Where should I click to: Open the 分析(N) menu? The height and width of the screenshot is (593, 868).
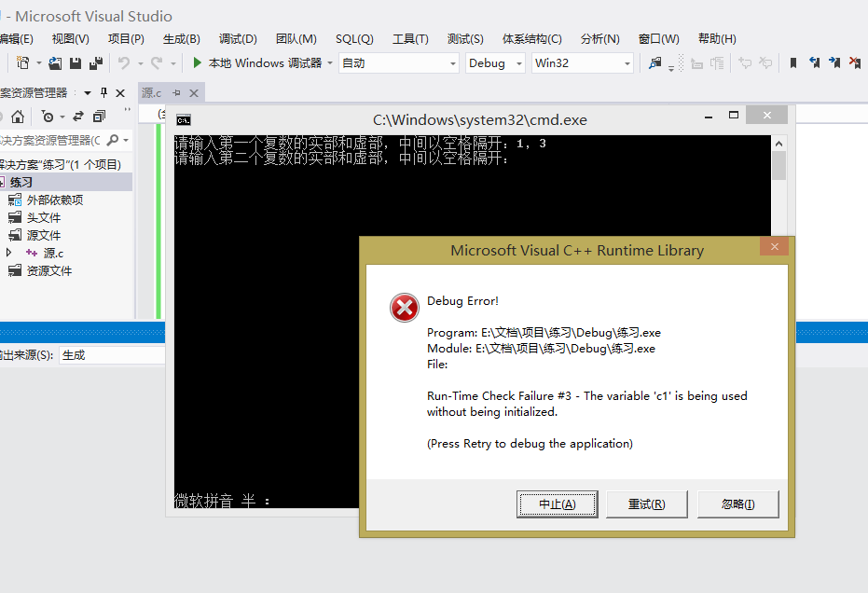point(600,39)
